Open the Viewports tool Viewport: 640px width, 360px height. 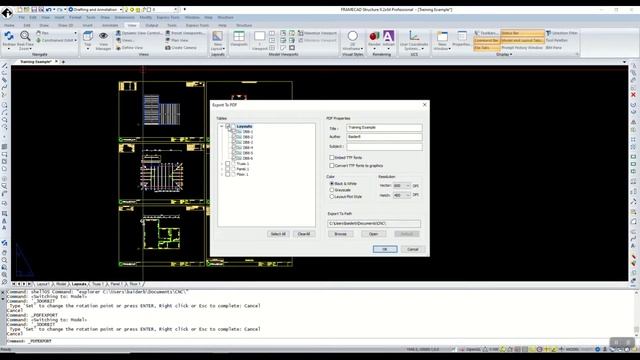click(239, 36)
